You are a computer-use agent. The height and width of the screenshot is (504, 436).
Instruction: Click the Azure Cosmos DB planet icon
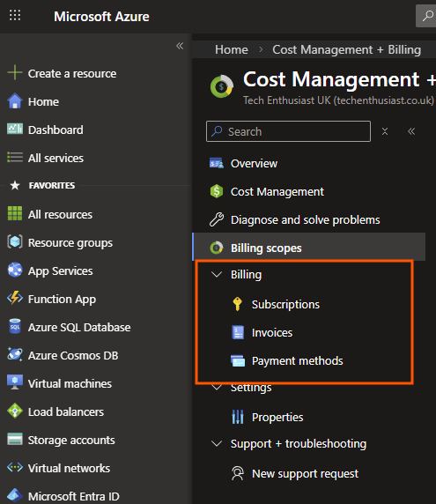15,354
